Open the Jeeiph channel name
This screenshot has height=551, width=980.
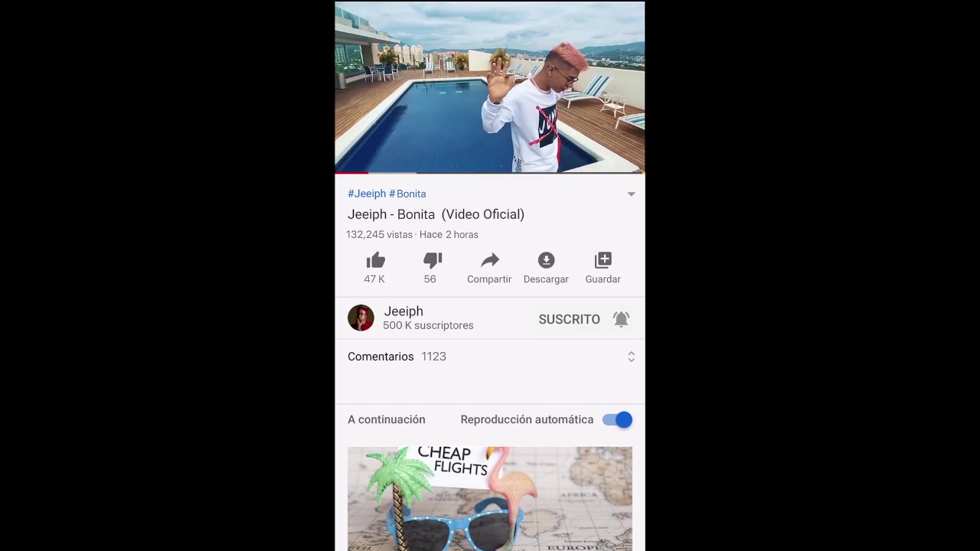pos(403,311)
